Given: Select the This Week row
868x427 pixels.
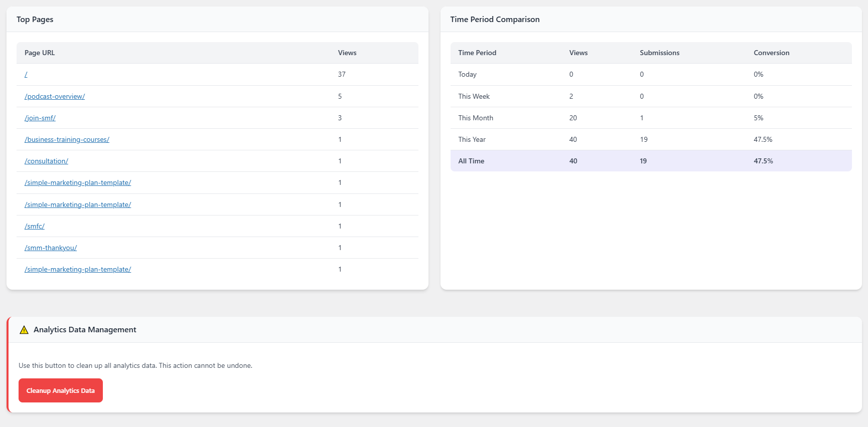Looking at the screenshot, I should click(x=651, y=96).
